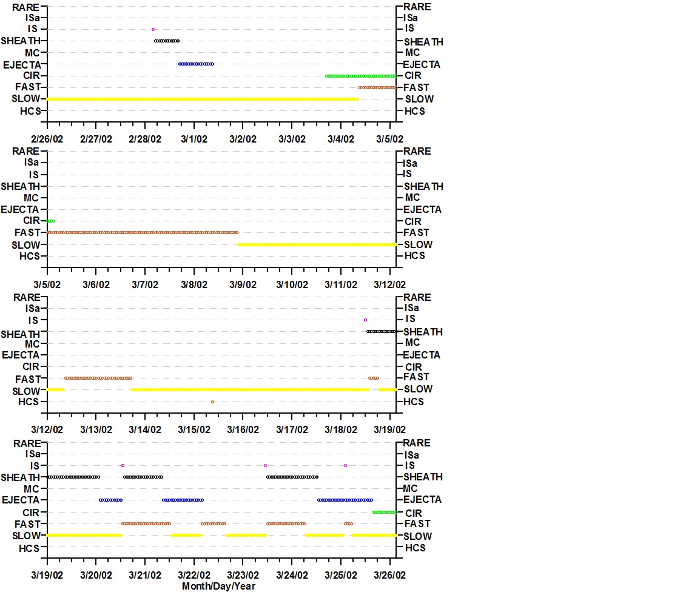The image size is (700, 592).
Task: Click the 3/18/02 date label
Action: tap(341, 430)
